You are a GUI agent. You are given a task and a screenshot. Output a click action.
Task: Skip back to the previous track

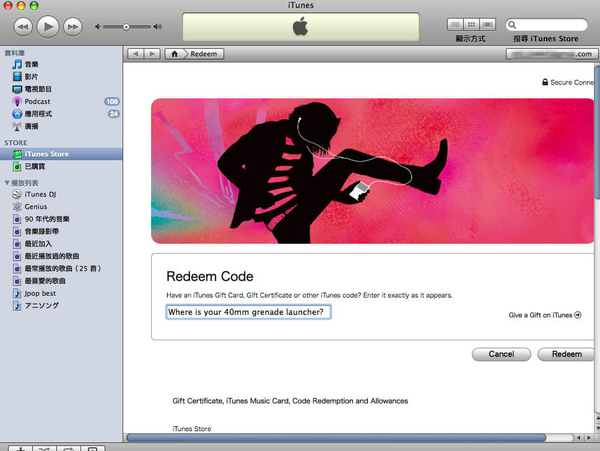tap(23, 27)
